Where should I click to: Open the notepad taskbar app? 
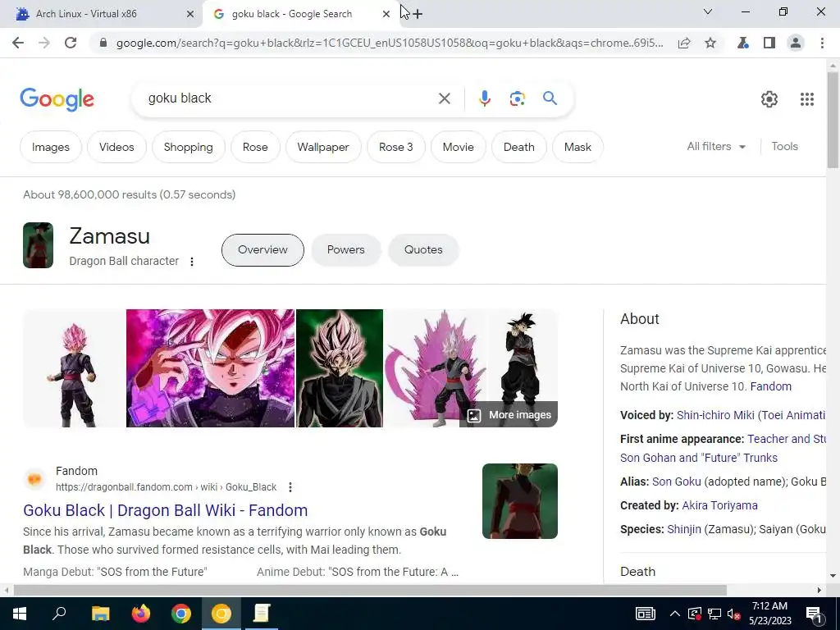pos(262,614)
